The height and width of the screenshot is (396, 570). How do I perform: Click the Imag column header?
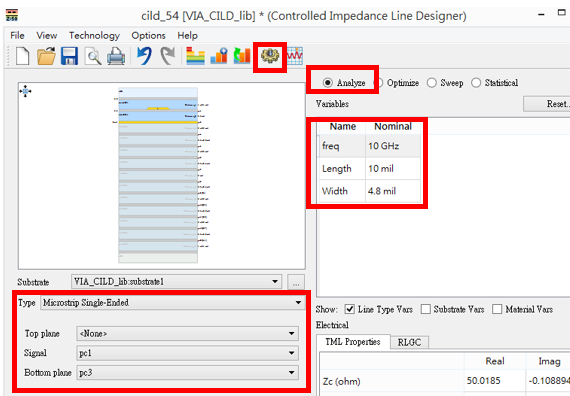click(549, 361)
